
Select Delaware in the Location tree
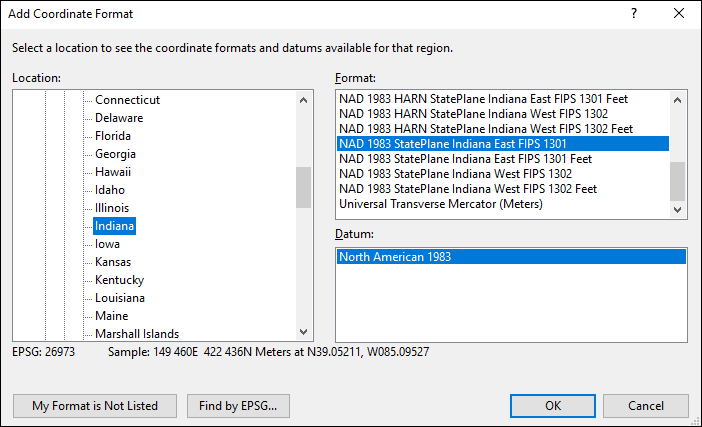119,118
